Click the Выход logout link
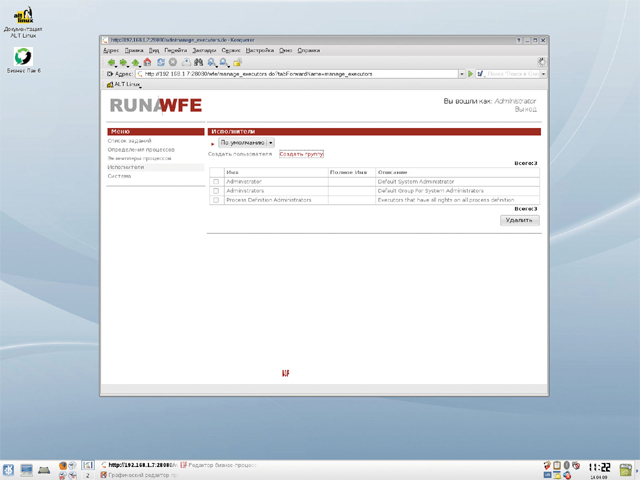Screen dimensions: 640x480 coord(525,109)
